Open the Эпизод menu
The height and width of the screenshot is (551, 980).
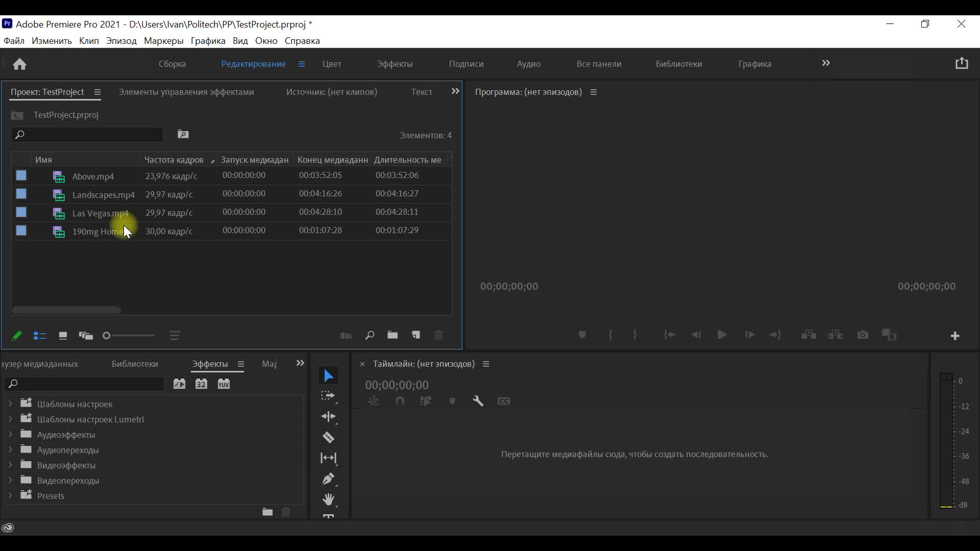point(121,41)
